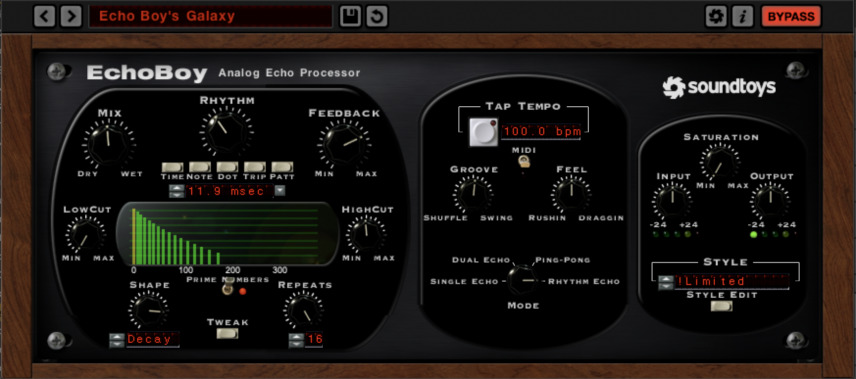856x379 pixels.
Task: Click the Shape knob
Action: [149, 310]
